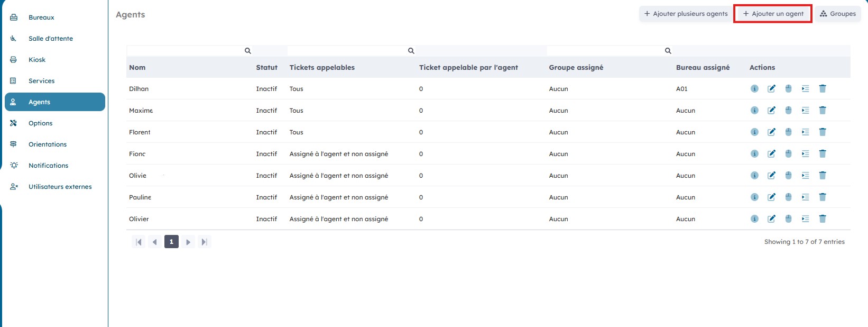
Task: Open the info icon for agent Dilhan
Action: [x=754, y=89]
